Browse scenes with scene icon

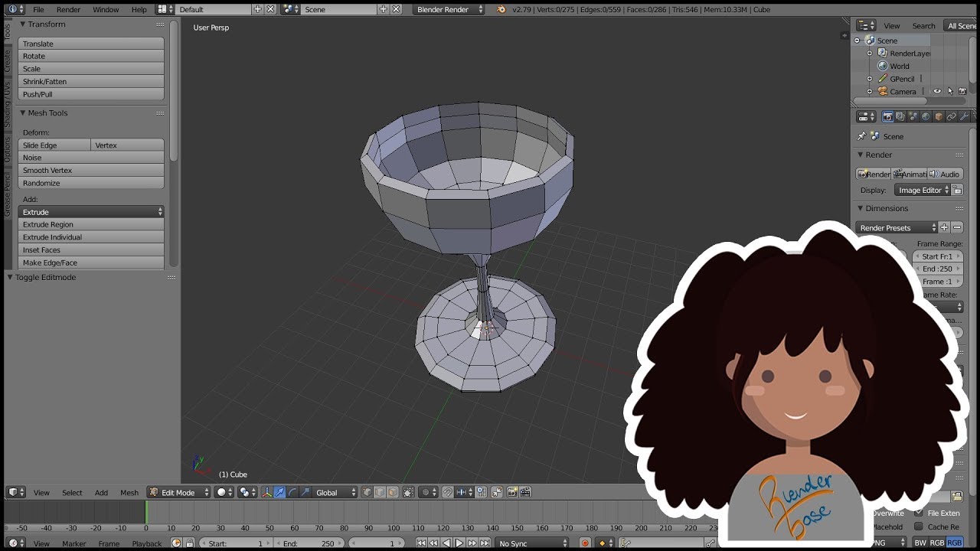(291, 9)
